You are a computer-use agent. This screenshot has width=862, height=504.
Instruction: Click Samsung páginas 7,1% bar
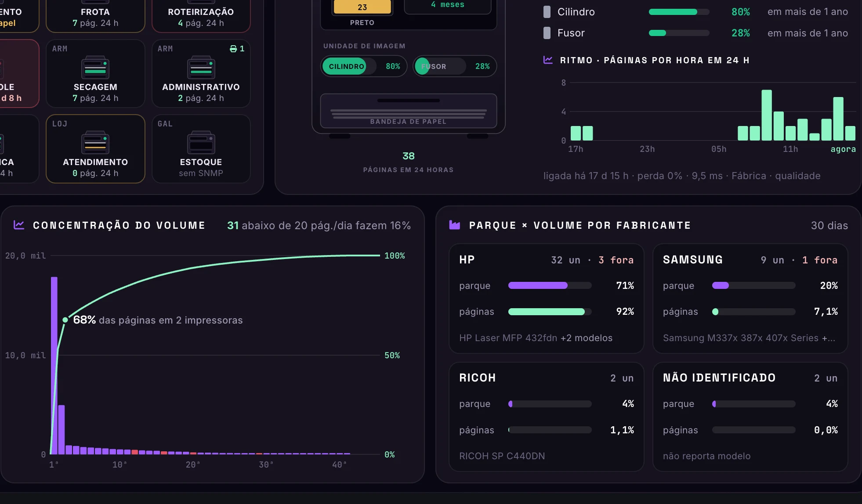pos(753,312)
